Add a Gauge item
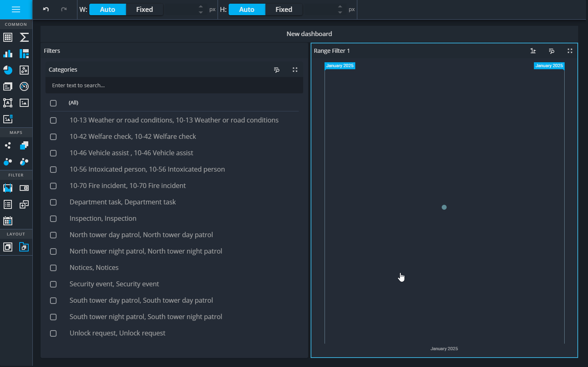Screen dimensions: 588x367 pos(24,86)
